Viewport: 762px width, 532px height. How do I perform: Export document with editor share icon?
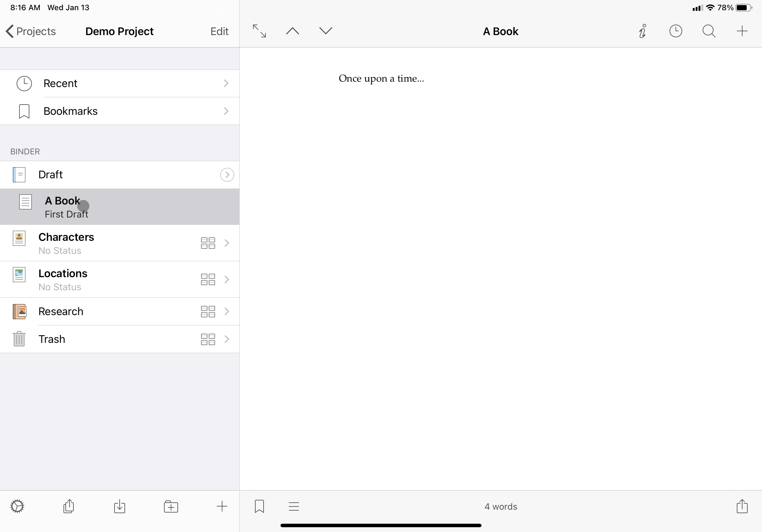tap(742, 506)
